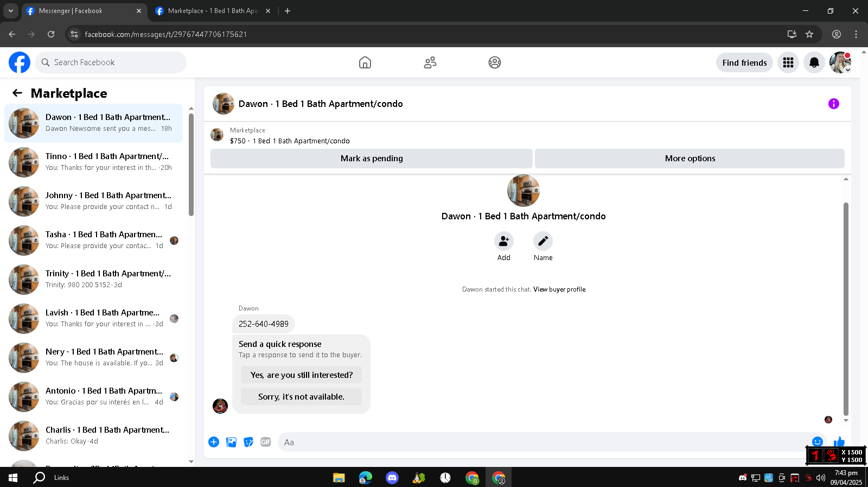Open the Tasha conversation

tap(93, 241)
